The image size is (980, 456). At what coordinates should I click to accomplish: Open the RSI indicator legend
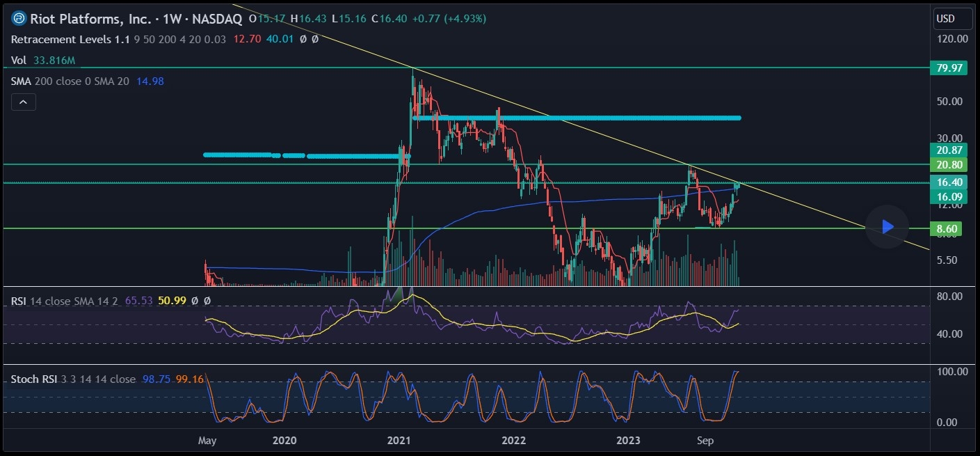tap(19, 301)
